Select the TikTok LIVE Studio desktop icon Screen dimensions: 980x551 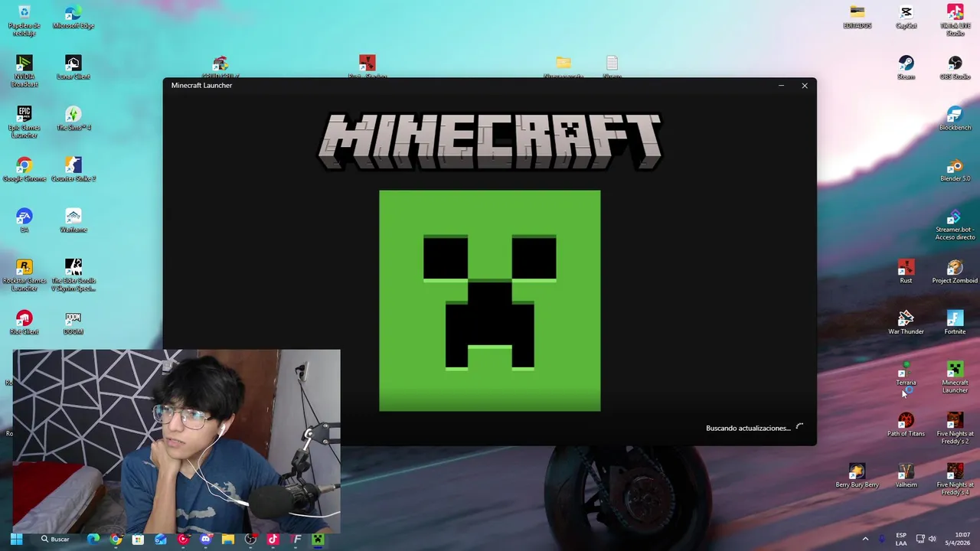(955, 20)
